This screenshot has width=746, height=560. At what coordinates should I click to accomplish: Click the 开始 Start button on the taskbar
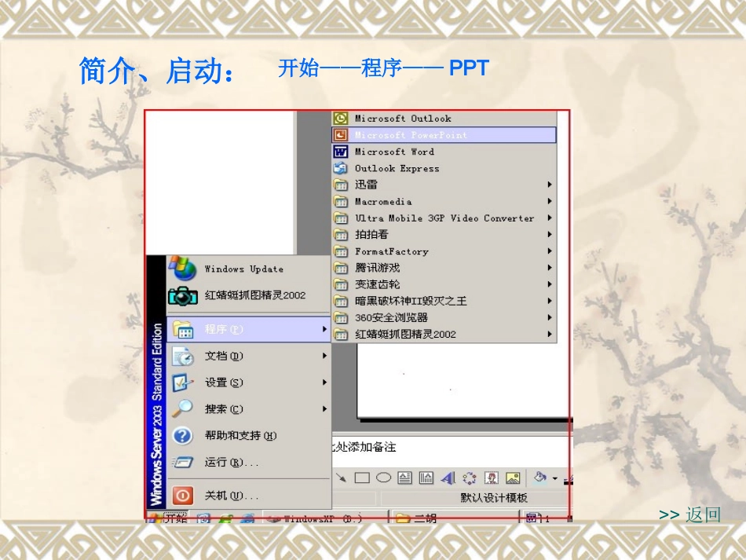[167, 518]
